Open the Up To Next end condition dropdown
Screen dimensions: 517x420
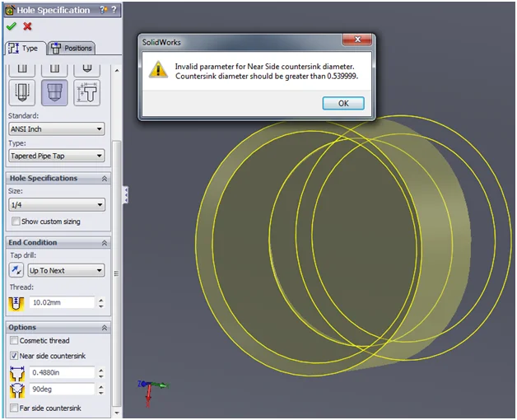66,270
